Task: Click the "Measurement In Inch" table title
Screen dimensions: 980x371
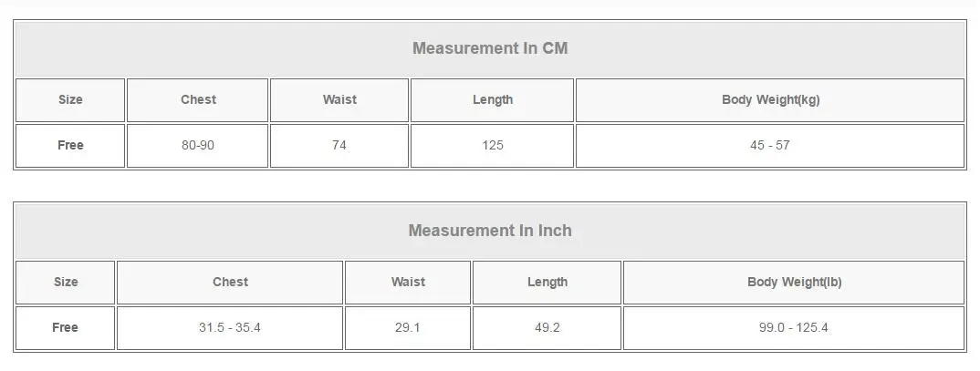Action: 490,231
